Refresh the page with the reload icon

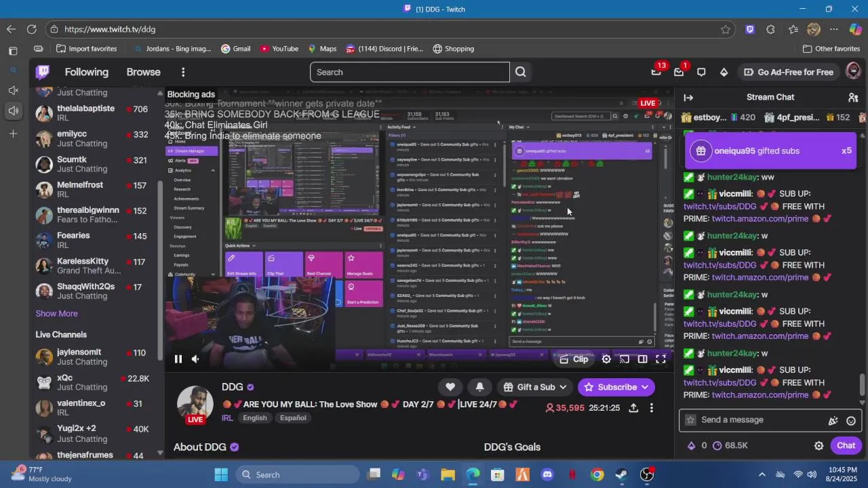point(31,29)
